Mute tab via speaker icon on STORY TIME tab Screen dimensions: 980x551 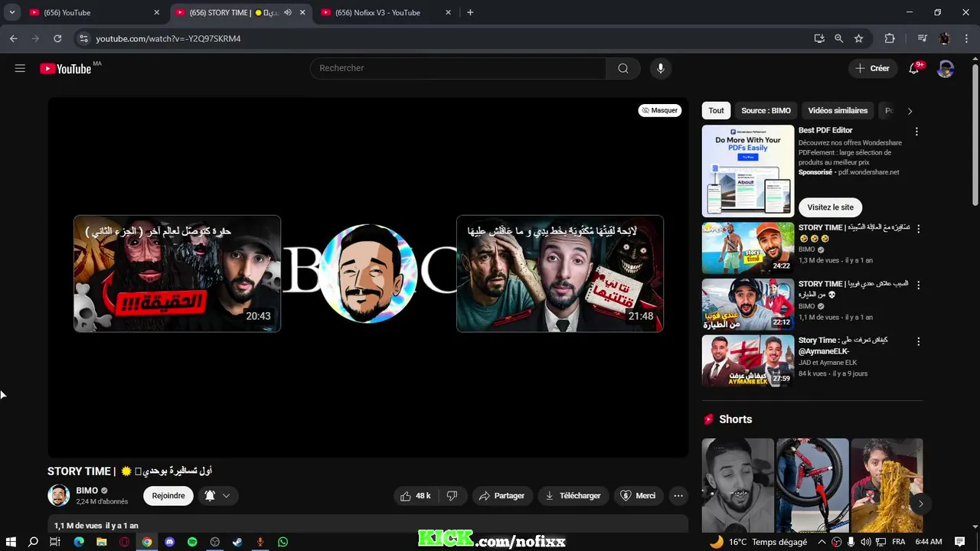click(x=288, y=12)
